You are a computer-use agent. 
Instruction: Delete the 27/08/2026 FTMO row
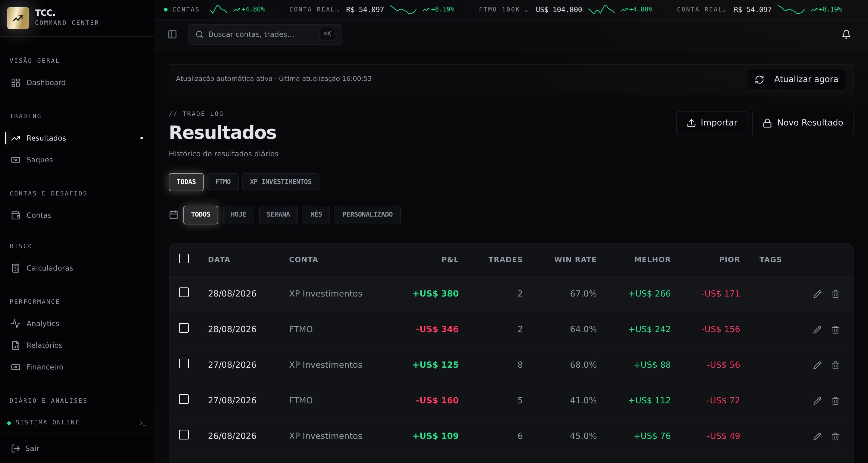click(x=835, y=401)
